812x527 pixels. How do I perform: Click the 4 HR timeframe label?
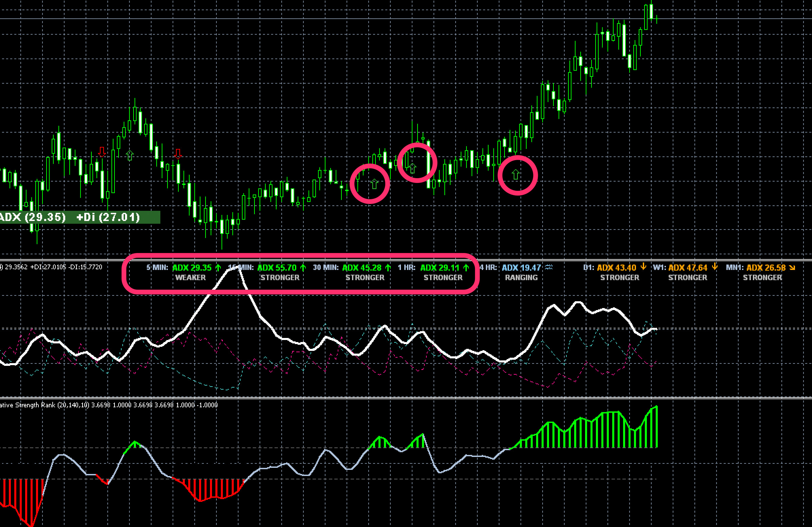click(x=488, y=267)
